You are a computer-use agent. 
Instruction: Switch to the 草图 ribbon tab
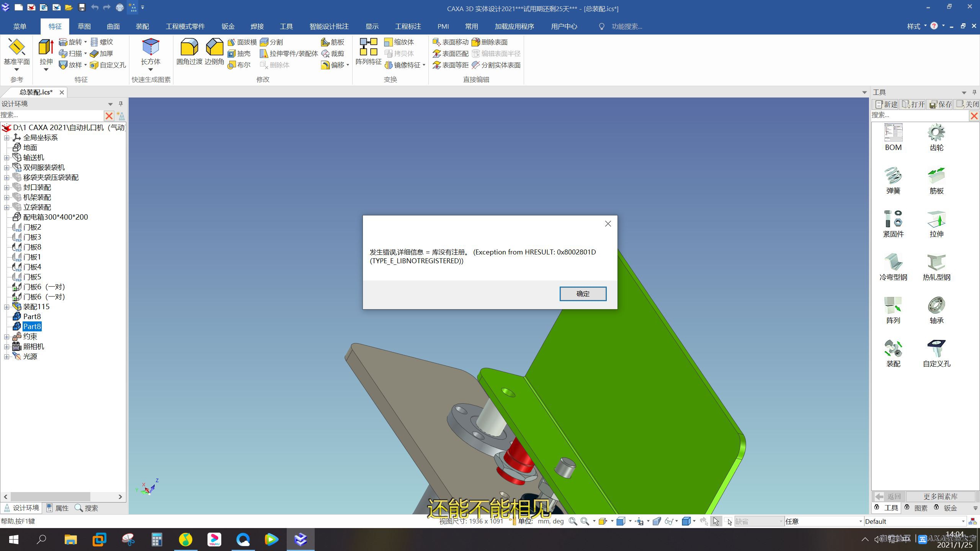coord(84,26)
